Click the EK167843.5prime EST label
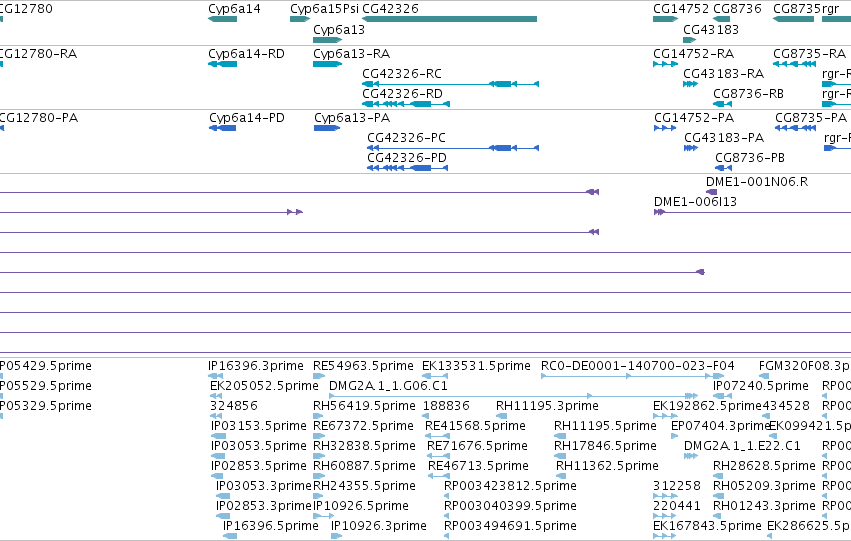851x541 pixels. click(x=708, y=526)
